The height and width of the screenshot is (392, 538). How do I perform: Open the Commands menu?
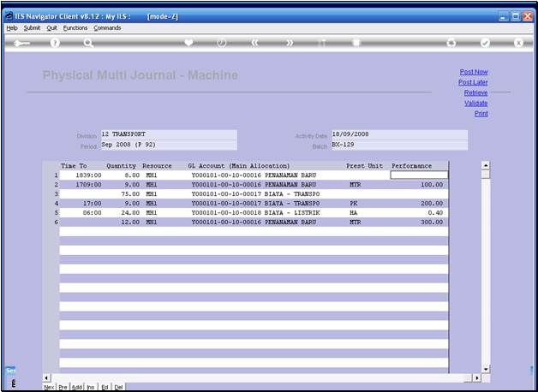click(107, 28)
